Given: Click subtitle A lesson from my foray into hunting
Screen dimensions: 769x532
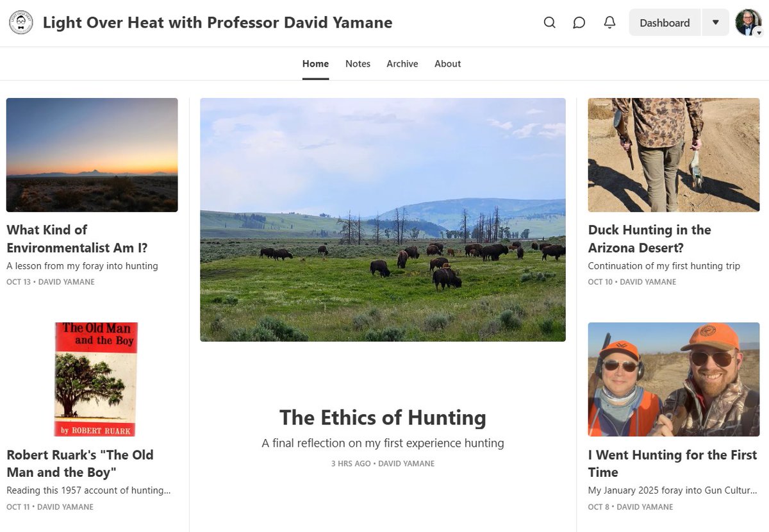Looking at the screenshot, I should pyautogui.click(x=82, y=266).
